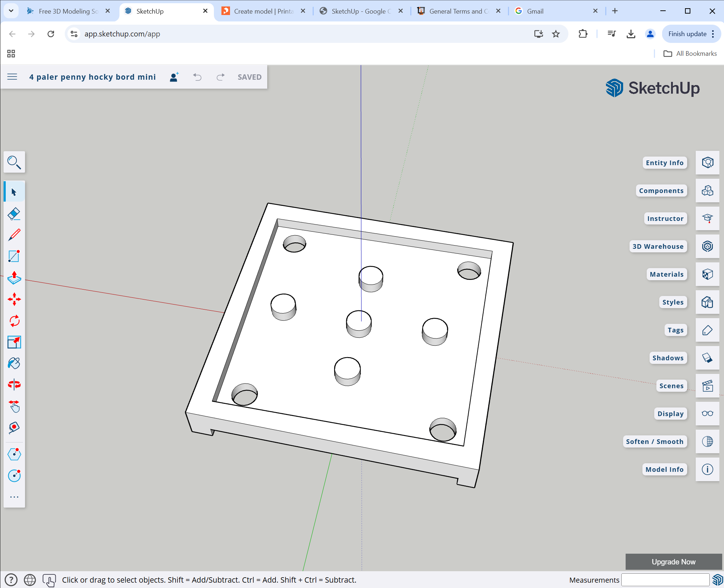Select the Line pencil tool

[x=14, y=235]
